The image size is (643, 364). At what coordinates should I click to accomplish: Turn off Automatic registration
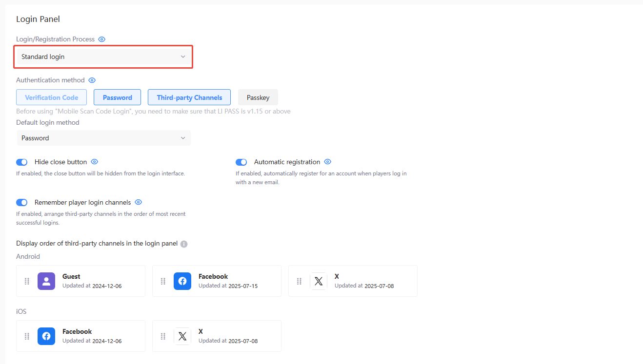241,162
